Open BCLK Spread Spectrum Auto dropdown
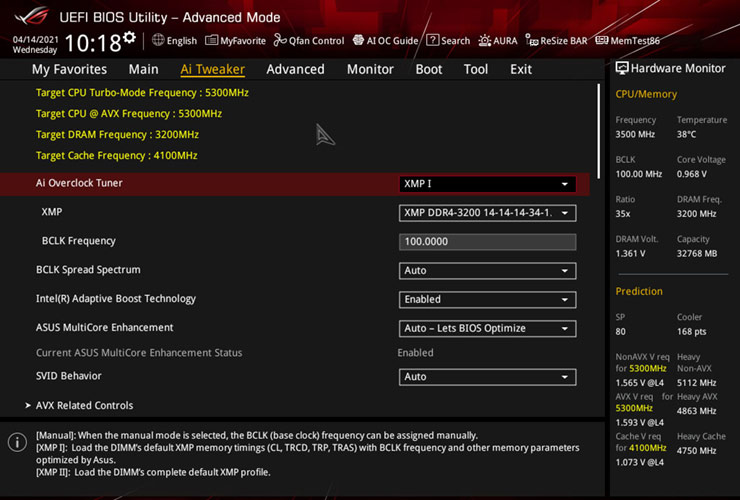740x500 pixels. [488, 271]
